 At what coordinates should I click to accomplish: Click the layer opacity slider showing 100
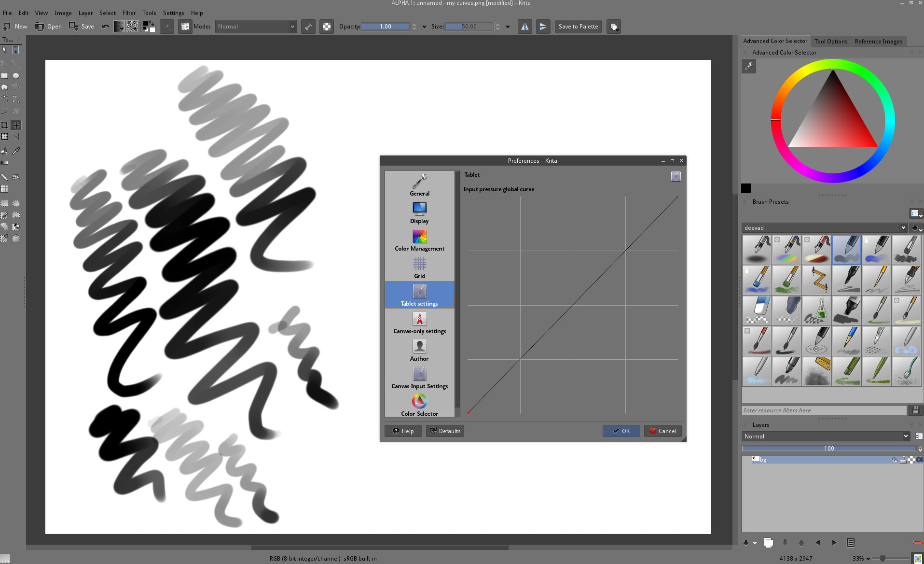click(828, 449)
